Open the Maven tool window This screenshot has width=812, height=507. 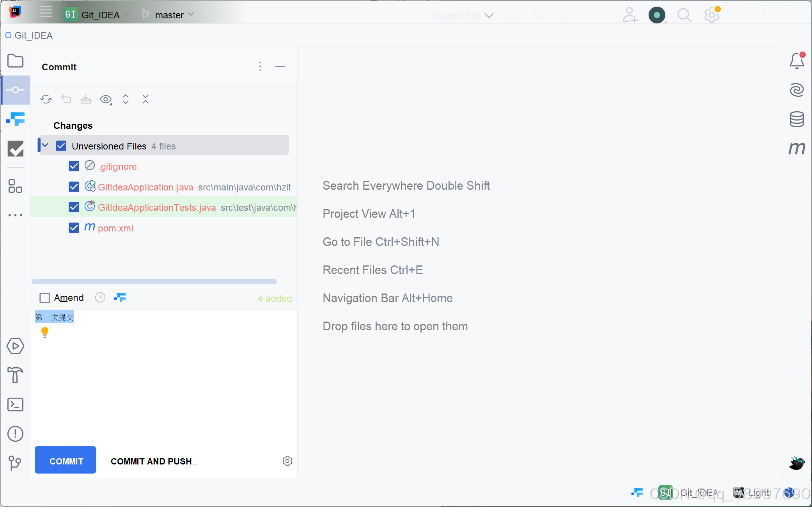(797, 148)
